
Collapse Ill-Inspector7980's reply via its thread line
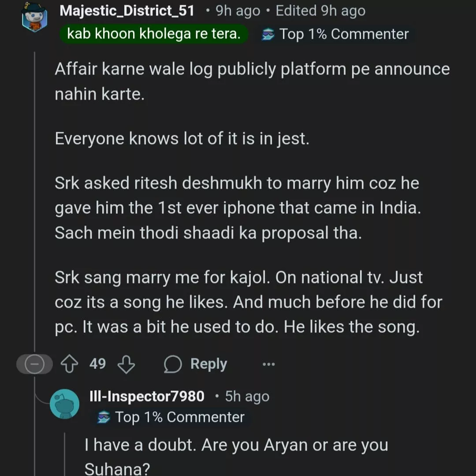65,454
